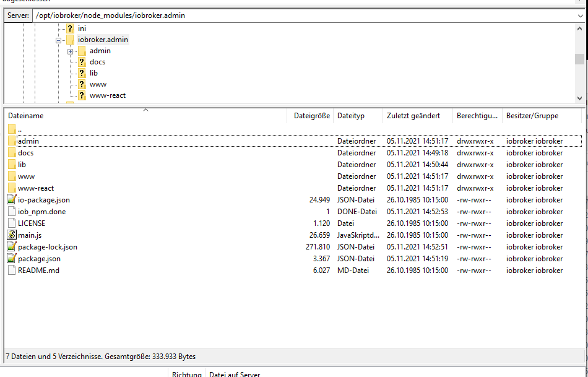The height and width of the screenshot is (377, 588).
Task: Click the DONE-Datei file type cell
Action: pyautogui.click(x=357, y=212)
